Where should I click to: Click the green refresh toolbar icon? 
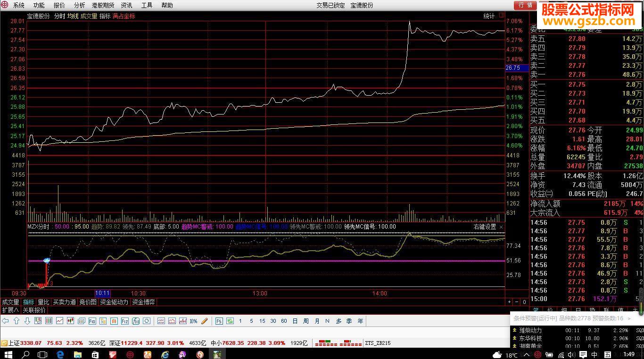pyautogui.click(x=230, y=321)
